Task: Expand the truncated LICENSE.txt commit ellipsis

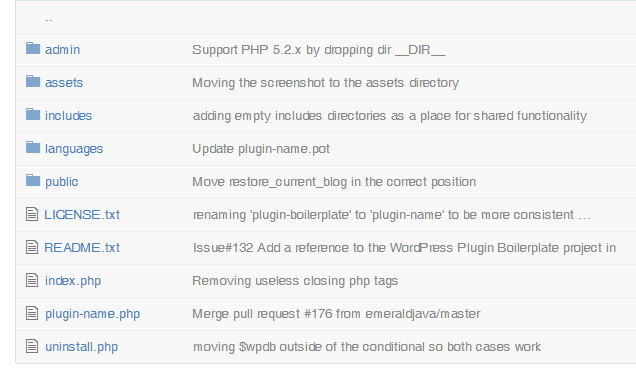Action: (584, 215)
